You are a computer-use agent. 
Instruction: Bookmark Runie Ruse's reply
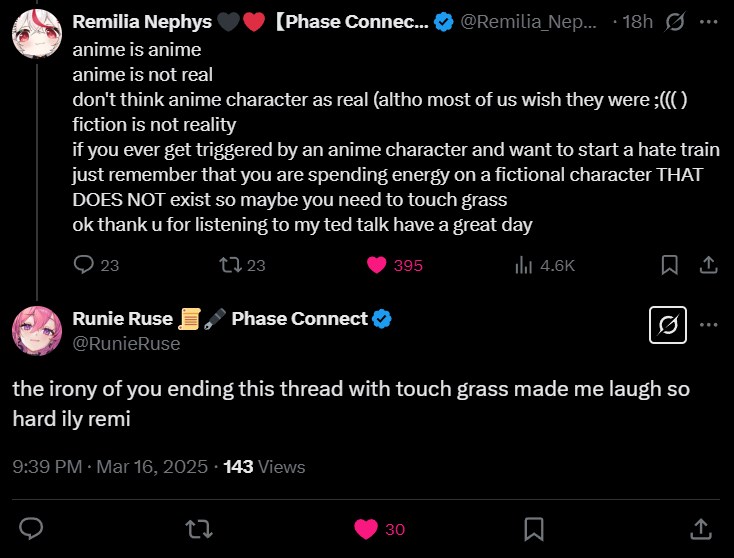[534, 528]
